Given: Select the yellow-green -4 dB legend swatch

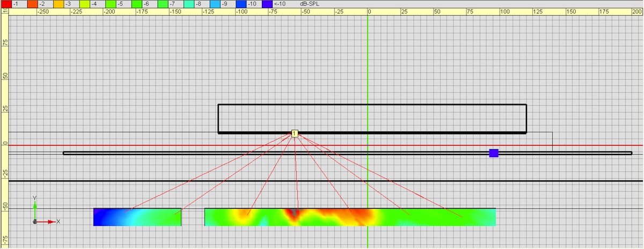Looking at the screenshot, I should [x=84, y=3].
